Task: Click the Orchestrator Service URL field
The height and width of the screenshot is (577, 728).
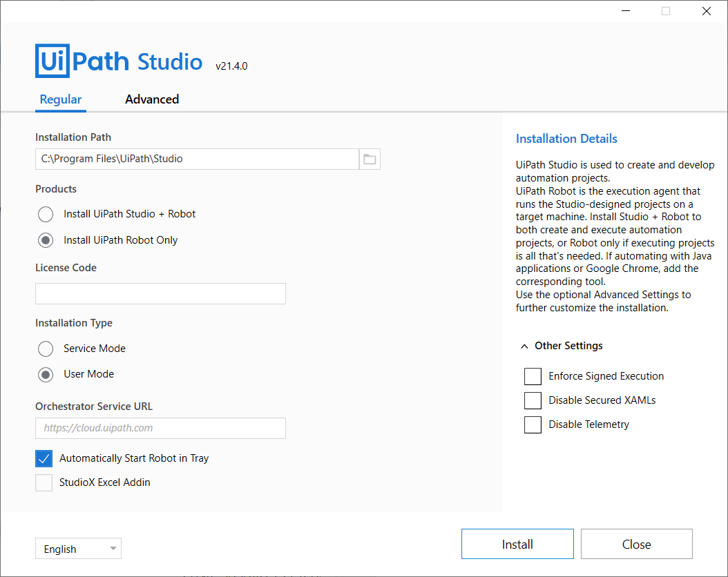Action: click(x=160, y=428)
